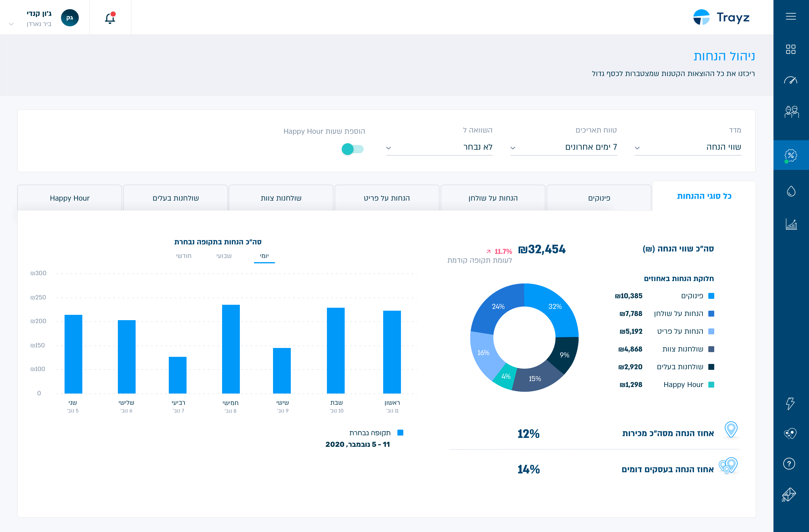Click the bar for רביעי 7 נוב'
809x532 pixels.
(177, 375)
